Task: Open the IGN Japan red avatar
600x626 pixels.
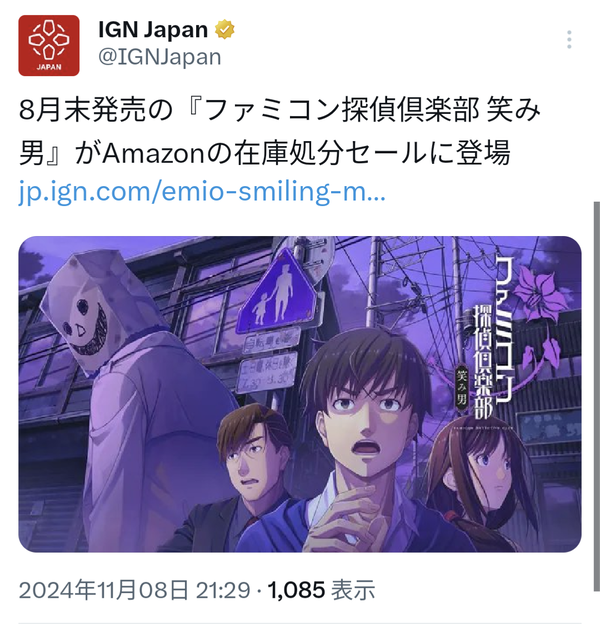Action: (49, 46)
